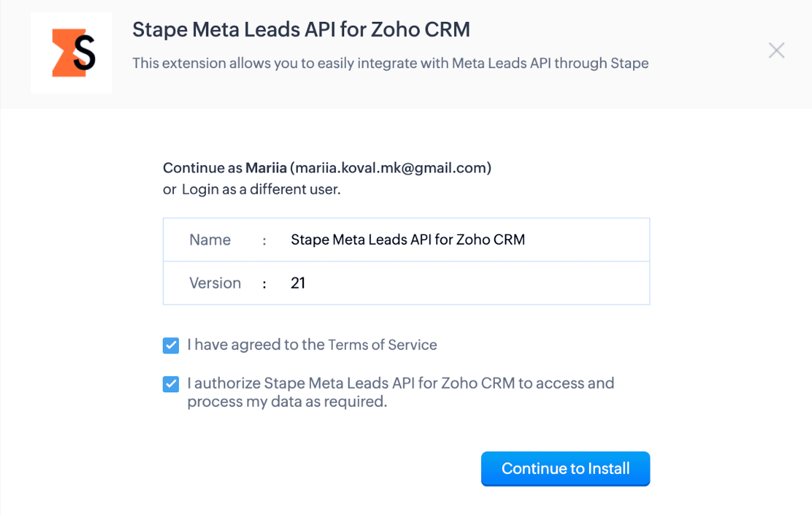Viewport: 812px width, 515px height.
Task: Click the bold user name Mariia
Action: click(x=266, y=168)
